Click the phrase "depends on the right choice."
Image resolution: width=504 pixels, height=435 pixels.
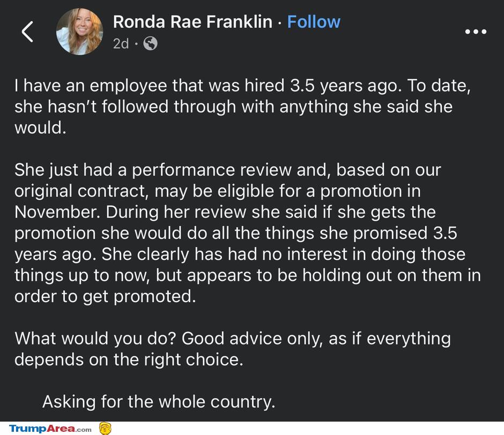129,359
